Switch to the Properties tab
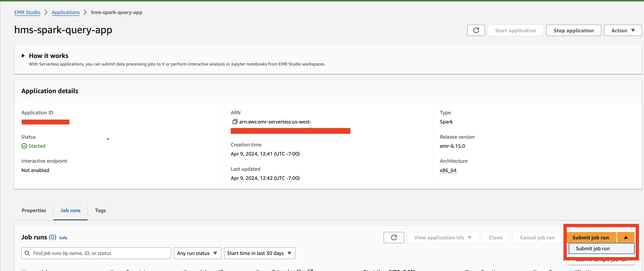This screenshot has height=271, width=644. [34, 211]
